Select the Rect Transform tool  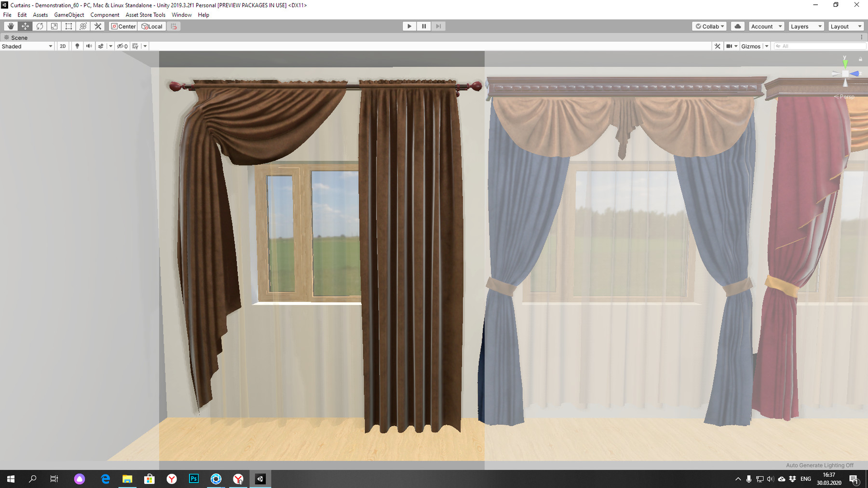tap(68, 26)
